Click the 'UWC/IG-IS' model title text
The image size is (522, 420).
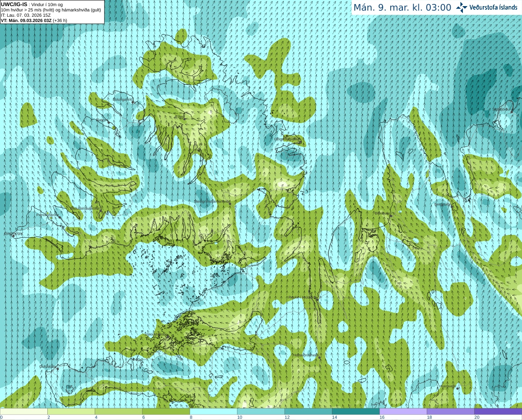[x=14, y=4]
